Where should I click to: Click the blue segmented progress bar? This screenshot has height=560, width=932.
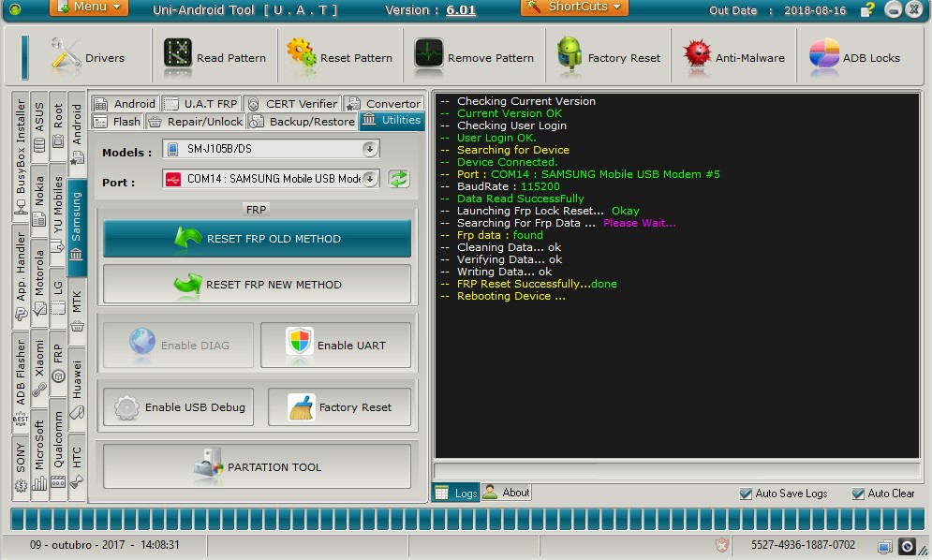click(x=466, y=519)
